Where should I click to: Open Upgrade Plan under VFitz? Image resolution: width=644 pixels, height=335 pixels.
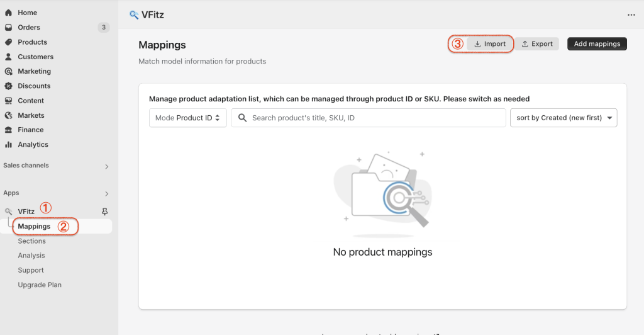coord(40,285)
